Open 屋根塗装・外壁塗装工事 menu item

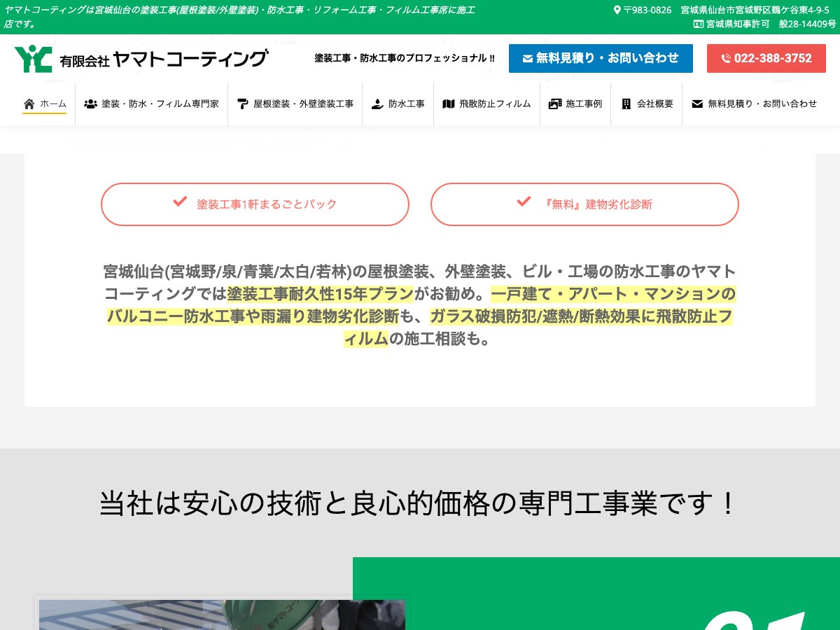click(x=295, y=104)
